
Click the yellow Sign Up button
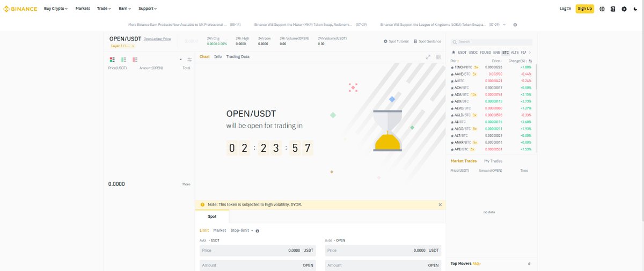[584, 9]
